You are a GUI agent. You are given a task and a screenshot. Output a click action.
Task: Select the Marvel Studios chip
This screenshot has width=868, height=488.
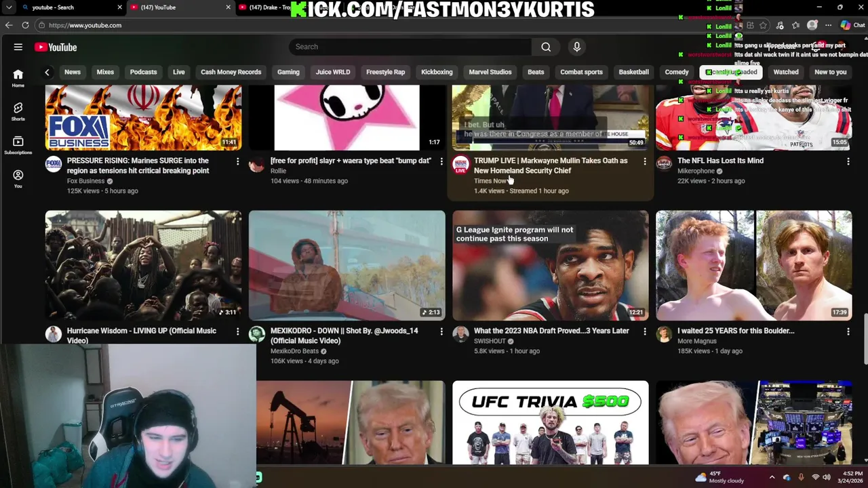pyautogui.click(x=490, y=72)
